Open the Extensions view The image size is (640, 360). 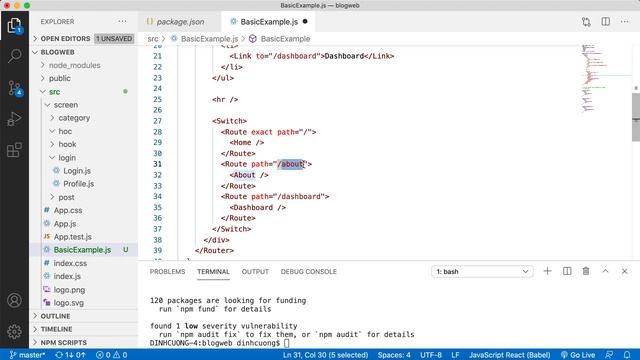pyautogui.click(x=14, y=150)
